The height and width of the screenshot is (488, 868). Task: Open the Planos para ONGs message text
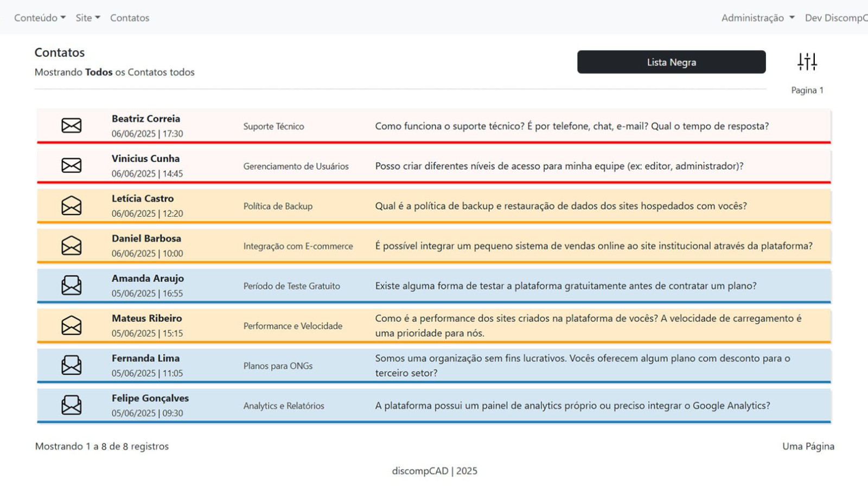pyautogui.click(x=582, y=365)
